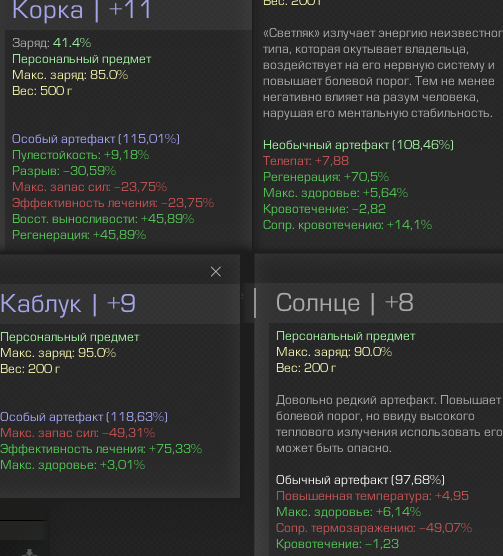Click Макс. заряд: 95.0% line

tap(58, 353)
